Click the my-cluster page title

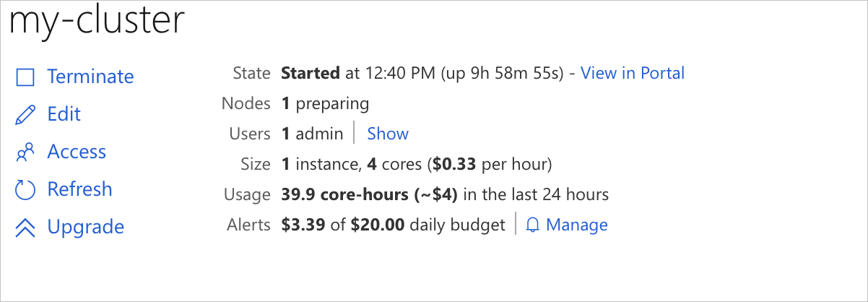pos(97,22)
